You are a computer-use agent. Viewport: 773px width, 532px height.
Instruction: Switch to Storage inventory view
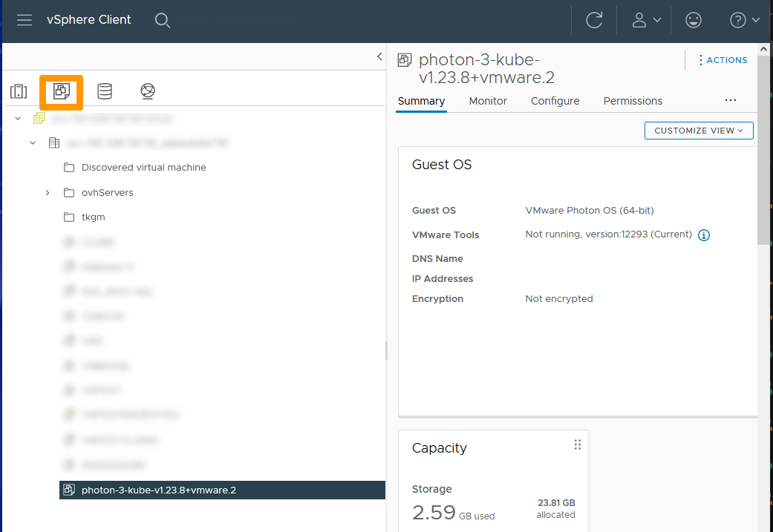(105, 91)
